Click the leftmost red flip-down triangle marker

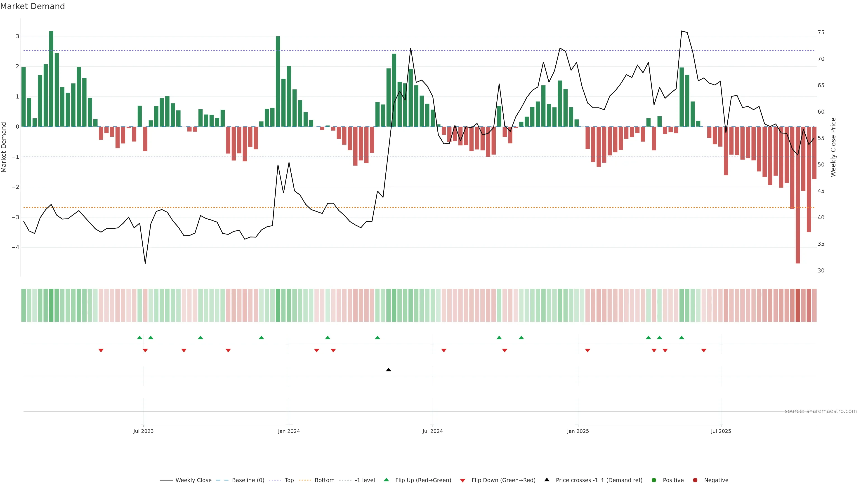(101, 351)
